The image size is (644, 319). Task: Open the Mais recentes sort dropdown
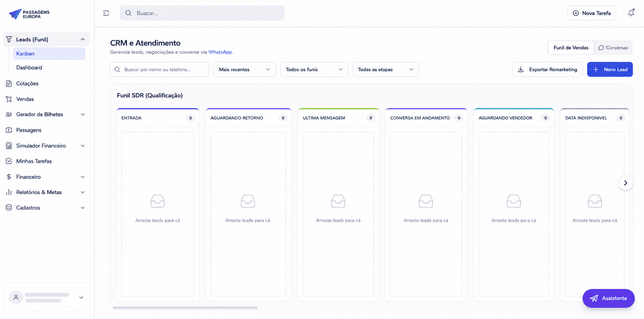pyautogui.click(x=244, y=69)
